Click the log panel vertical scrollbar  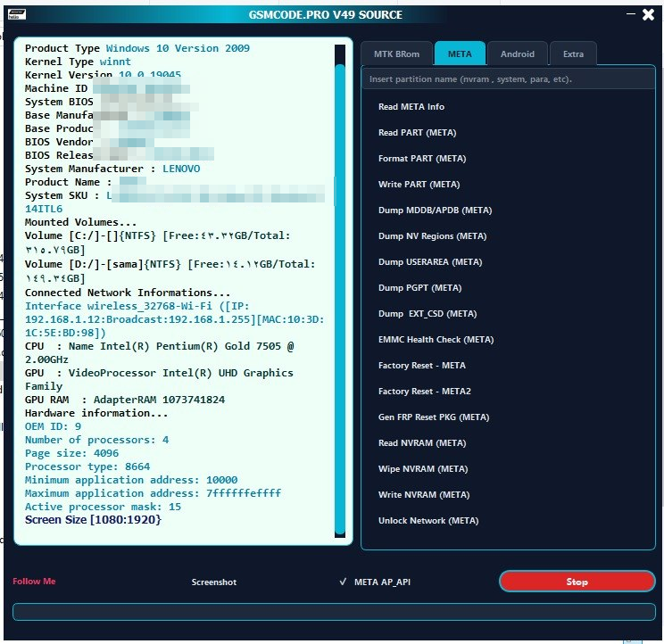(340, 291)
